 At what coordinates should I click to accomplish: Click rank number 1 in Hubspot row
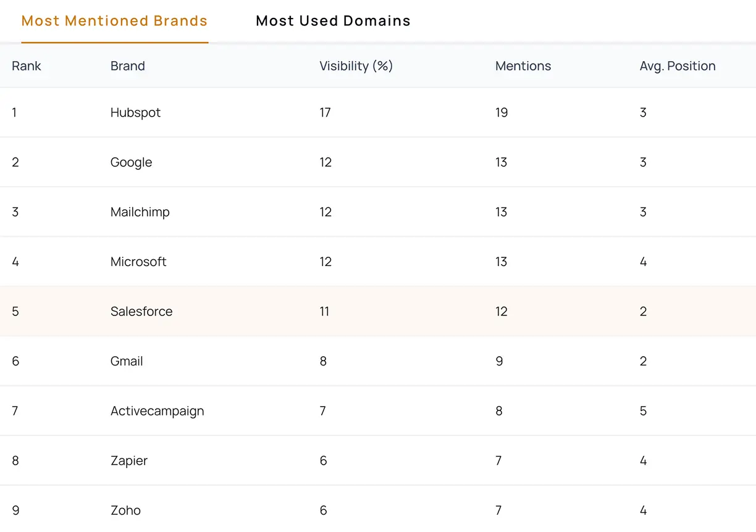(14, 112)
